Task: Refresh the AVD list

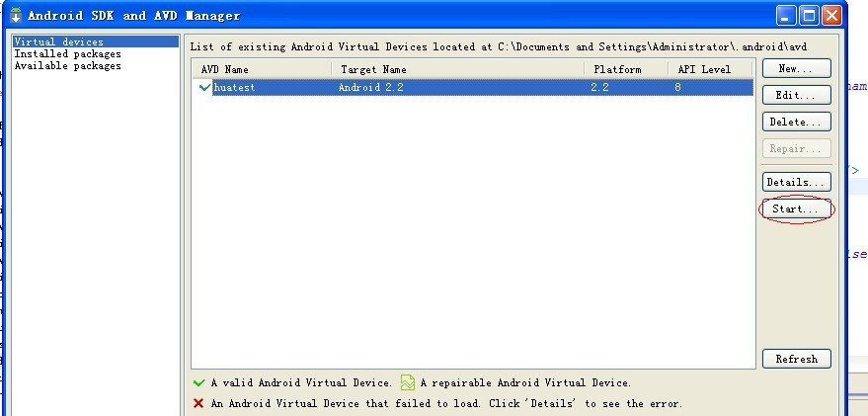Action: [x=797, y=359]
